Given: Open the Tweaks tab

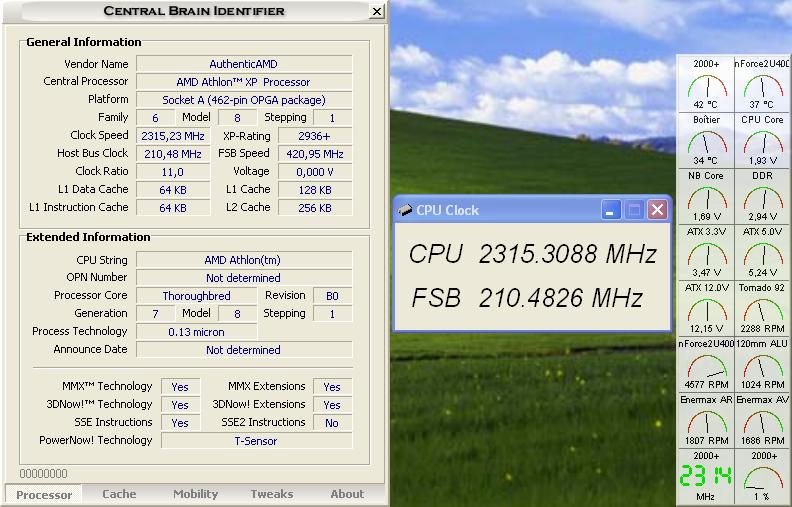Looking at the screenshot, I should [x=272, y=494].
